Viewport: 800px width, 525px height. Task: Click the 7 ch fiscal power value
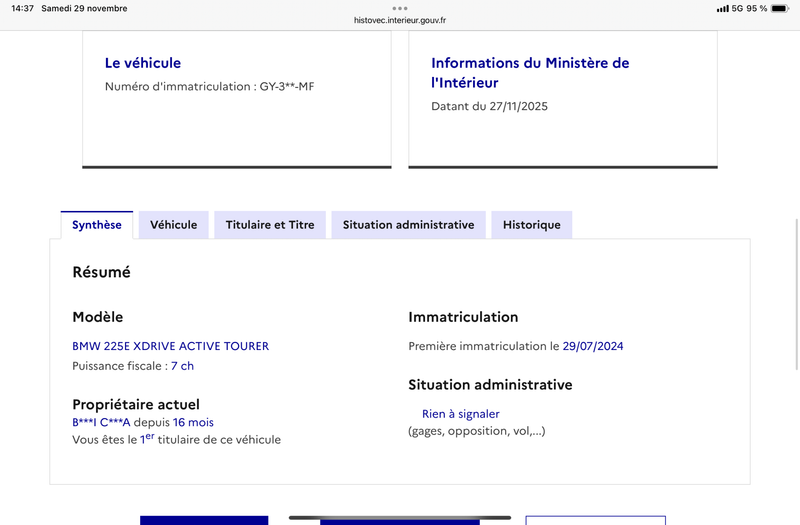182,366
